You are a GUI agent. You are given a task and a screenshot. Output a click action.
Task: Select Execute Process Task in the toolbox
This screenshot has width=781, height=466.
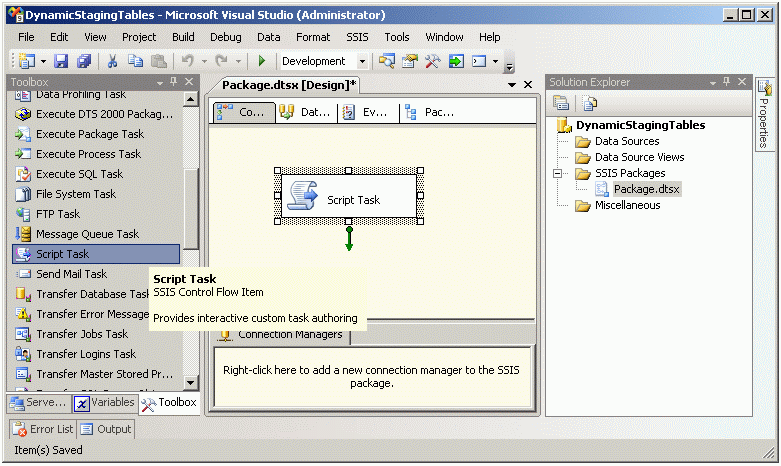tap(88, 154)
